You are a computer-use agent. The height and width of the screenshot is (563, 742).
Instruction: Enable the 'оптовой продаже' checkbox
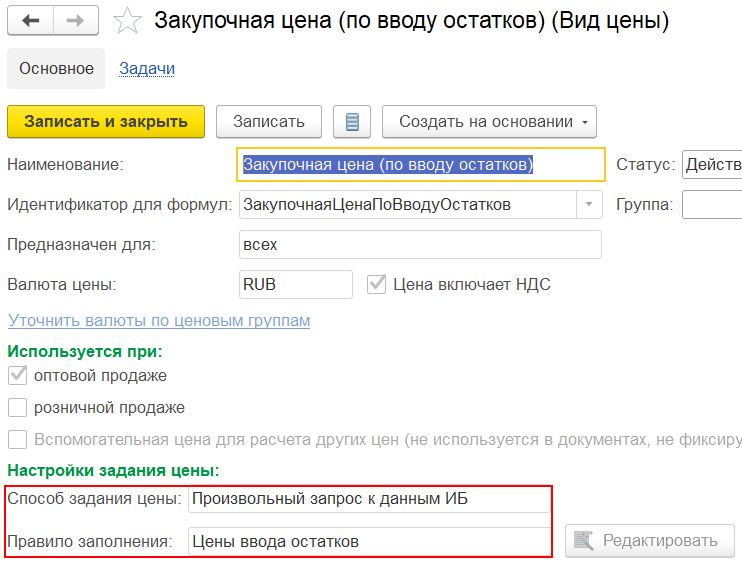pyautogui.click(x=17, y=376)
